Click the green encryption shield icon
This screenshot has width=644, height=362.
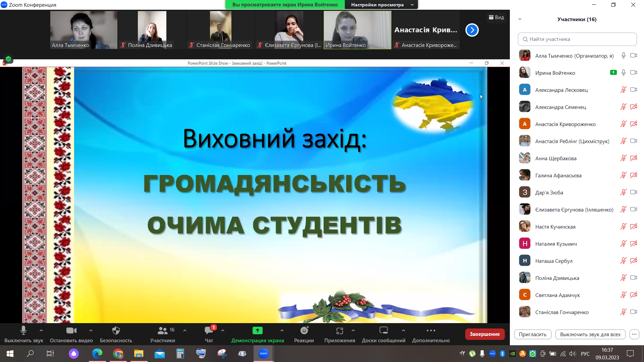point(8,59)
